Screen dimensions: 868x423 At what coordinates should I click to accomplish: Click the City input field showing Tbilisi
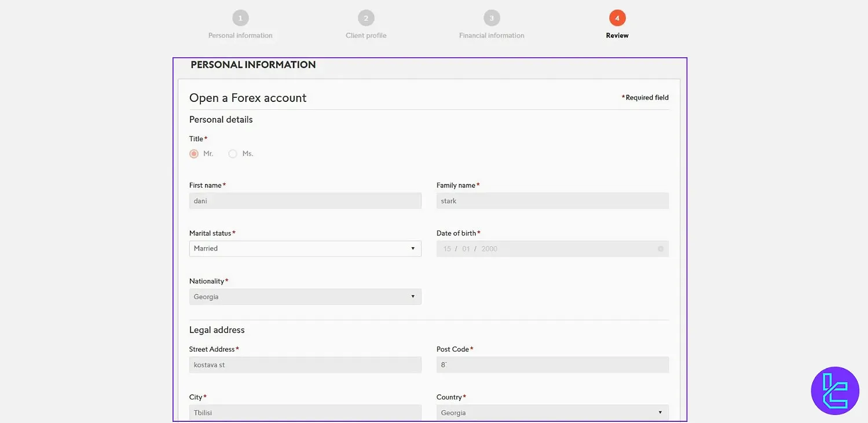pos(305,412)
